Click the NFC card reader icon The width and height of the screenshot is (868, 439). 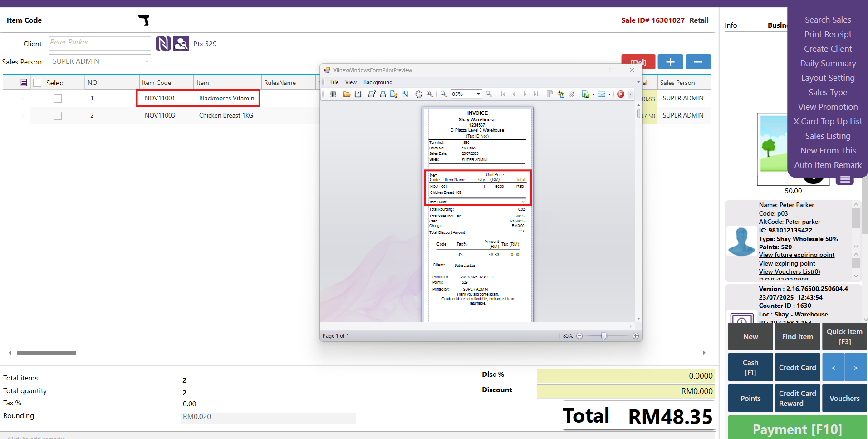163,44
